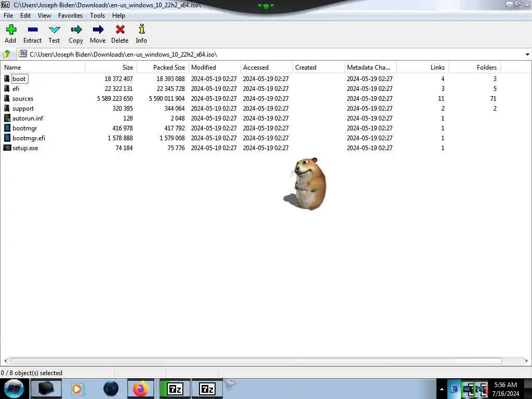Viewport: 532px width, 399px height.
Task: Sort by the Packed Size column header
Action: pos(163,67)
